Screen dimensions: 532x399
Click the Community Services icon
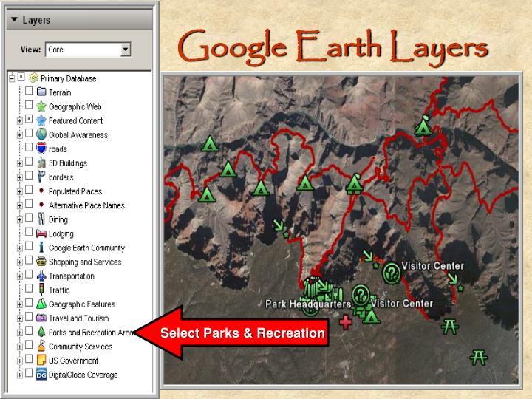click(x=41, y=346)
